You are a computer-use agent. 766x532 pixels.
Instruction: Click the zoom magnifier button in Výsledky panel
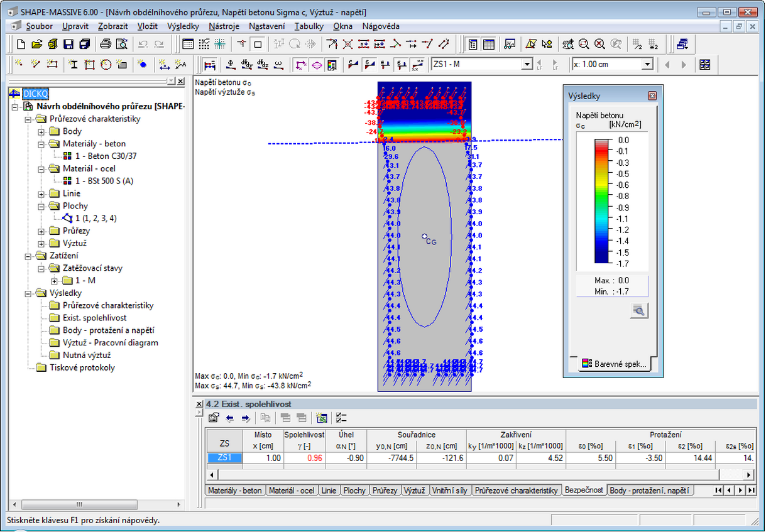click(638, 310)
